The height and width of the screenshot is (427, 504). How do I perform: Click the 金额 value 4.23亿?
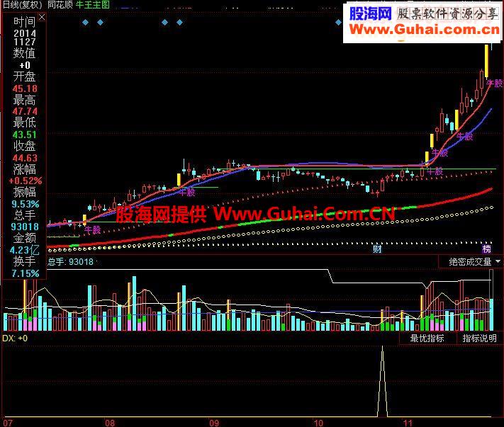pyautogui.click(x=24, y=250)
